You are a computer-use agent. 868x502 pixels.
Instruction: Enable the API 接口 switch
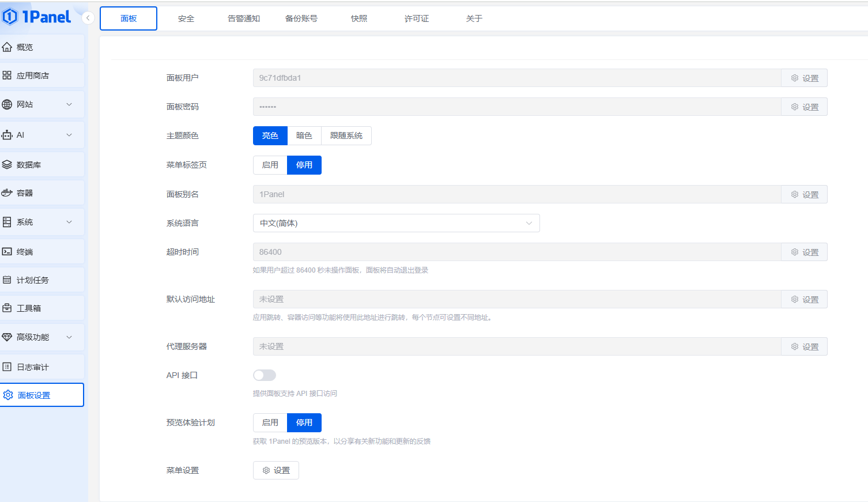[x=265, y=375]
